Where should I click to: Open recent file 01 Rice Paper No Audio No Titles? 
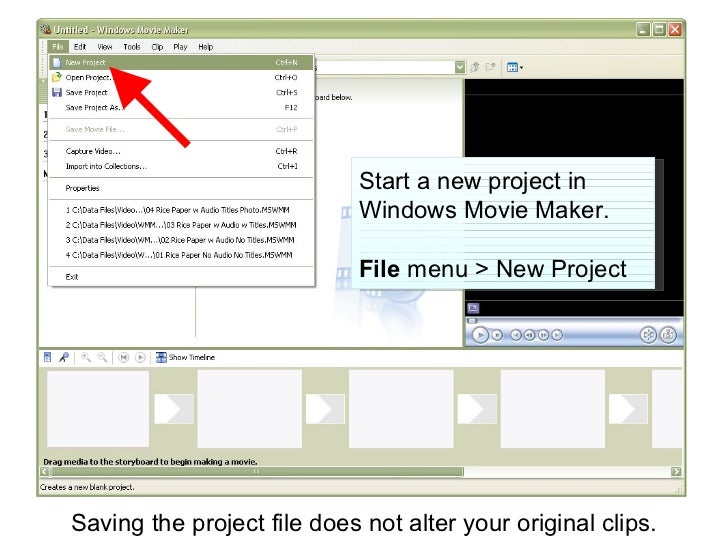pos(182,255)
